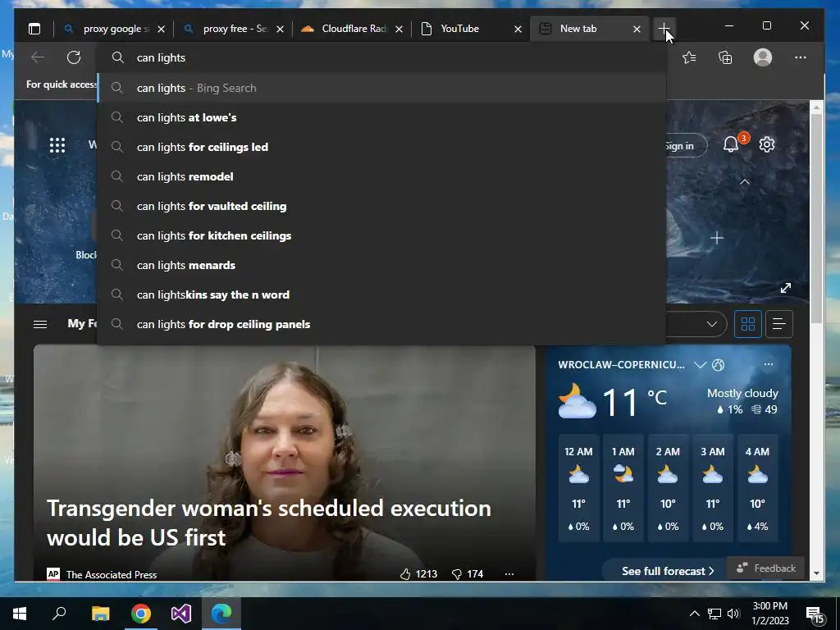Open the taskbar clock showing 3:00 PM
Viewport: 840px width, 630px height.
[770, 614]
